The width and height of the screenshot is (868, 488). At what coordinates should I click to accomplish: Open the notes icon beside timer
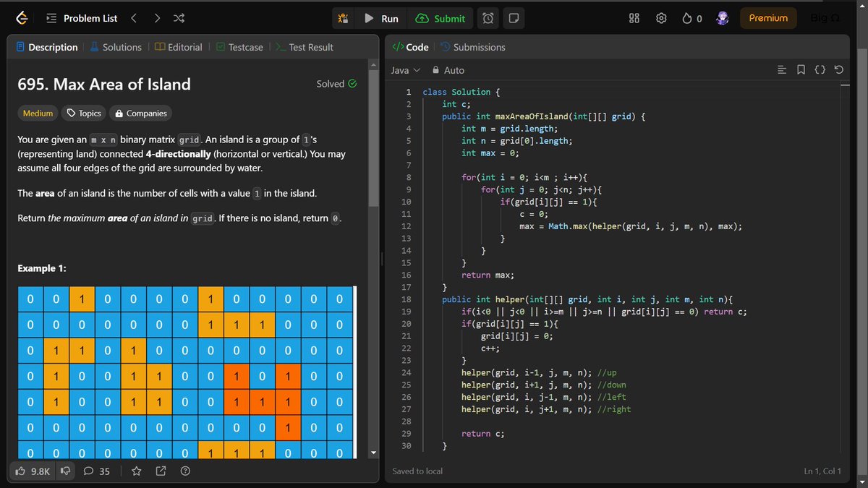coord(513,19)
